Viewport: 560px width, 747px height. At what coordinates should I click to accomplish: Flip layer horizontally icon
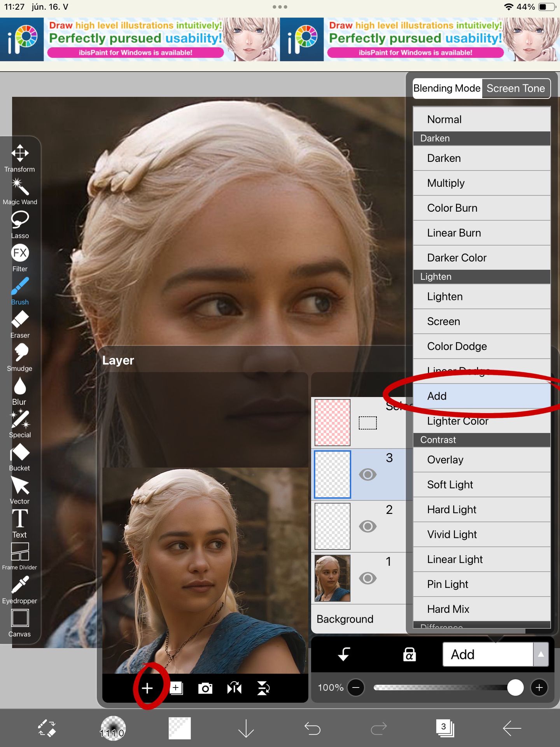[234, 688]
